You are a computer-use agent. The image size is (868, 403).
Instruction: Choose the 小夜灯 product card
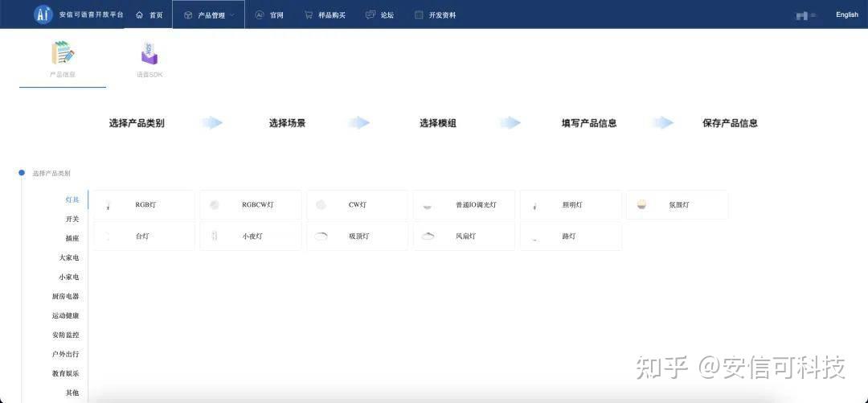251,236
